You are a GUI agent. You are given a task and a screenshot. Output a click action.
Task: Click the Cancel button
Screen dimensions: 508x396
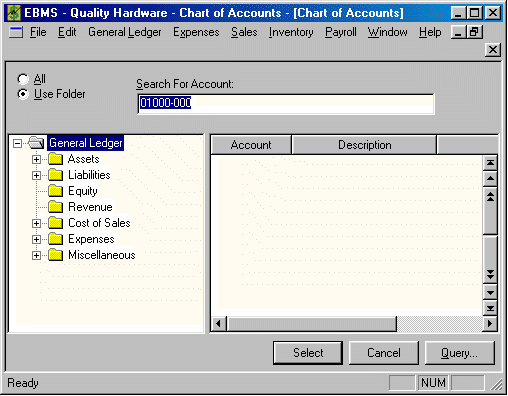[x=384, y=353]
